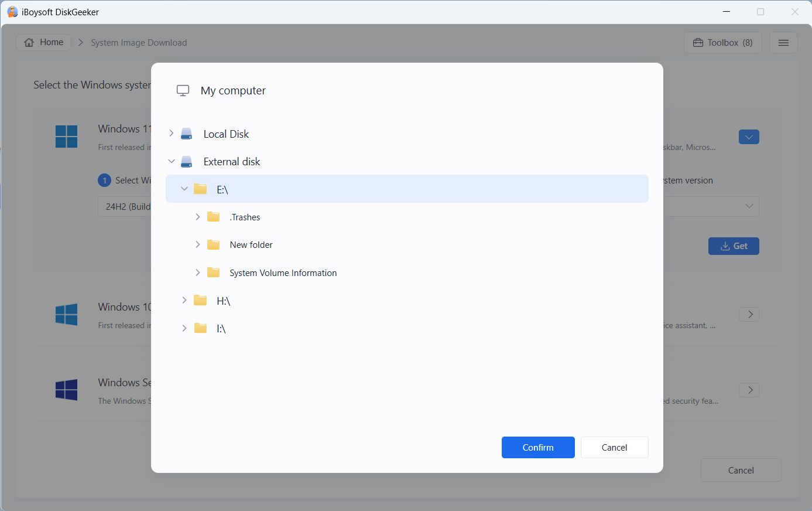Expand the New folder entry

point(197,244)
